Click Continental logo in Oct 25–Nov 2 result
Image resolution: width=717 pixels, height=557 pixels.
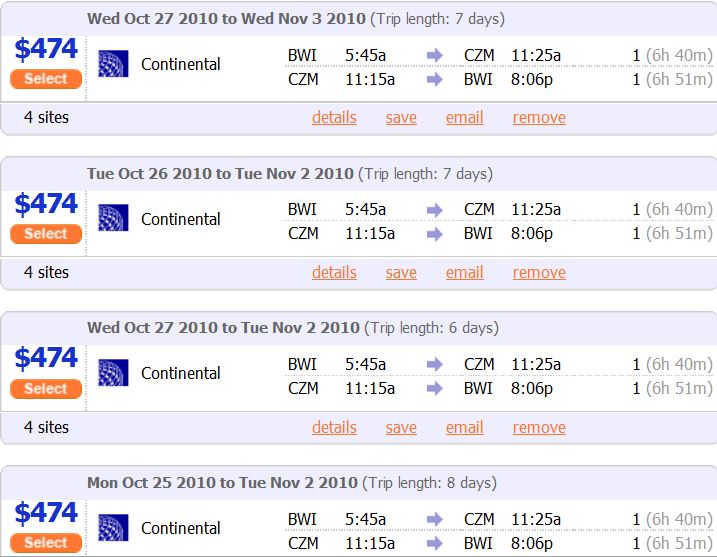tap(113, 527)
